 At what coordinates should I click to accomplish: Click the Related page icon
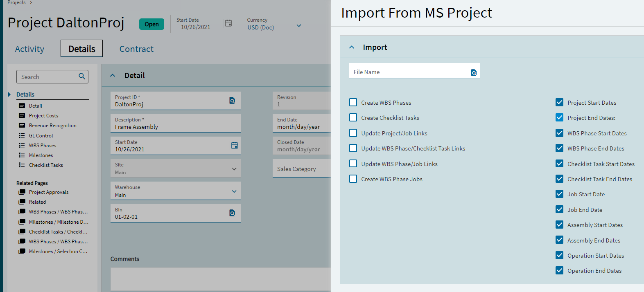click(22, 202)
